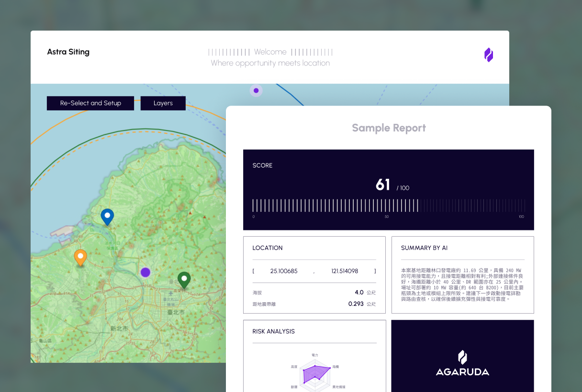Click the Astra Siting title
Screen dimensions: 582x392
[68, 52]
